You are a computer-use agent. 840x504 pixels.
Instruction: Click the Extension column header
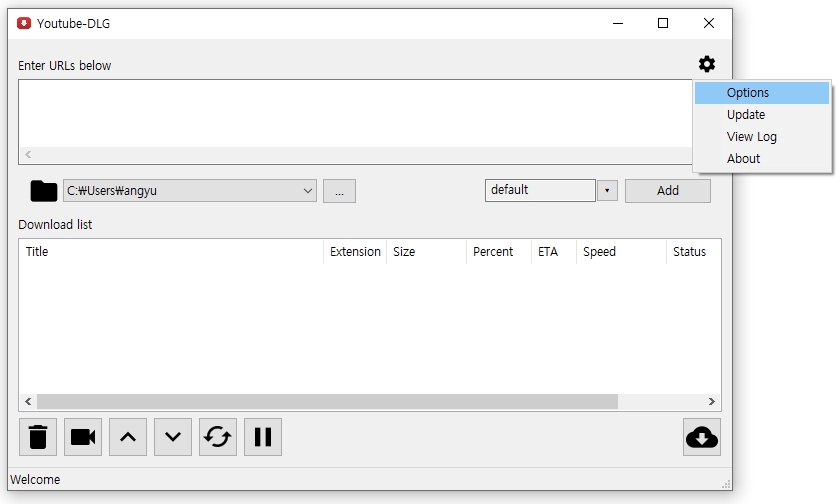pos(355,252)
